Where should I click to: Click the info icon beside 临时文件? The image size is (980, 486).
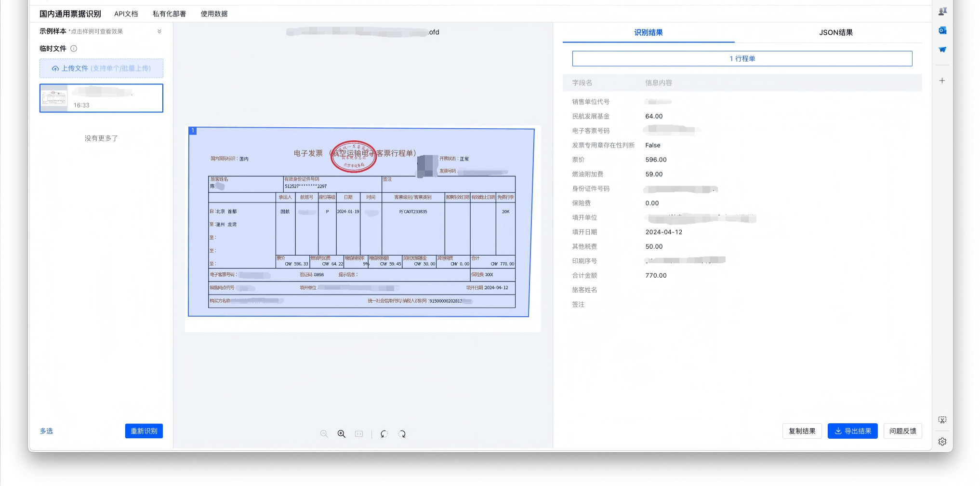pos(74,49)
